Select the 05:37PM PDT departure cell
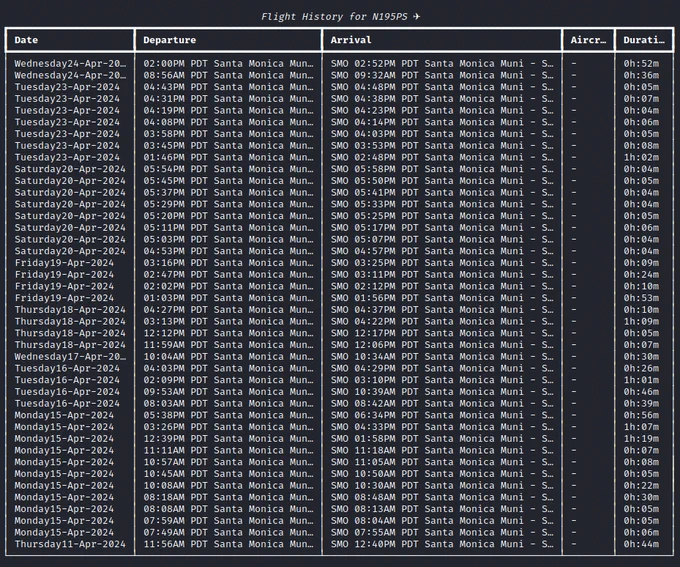 click(228, 192)
